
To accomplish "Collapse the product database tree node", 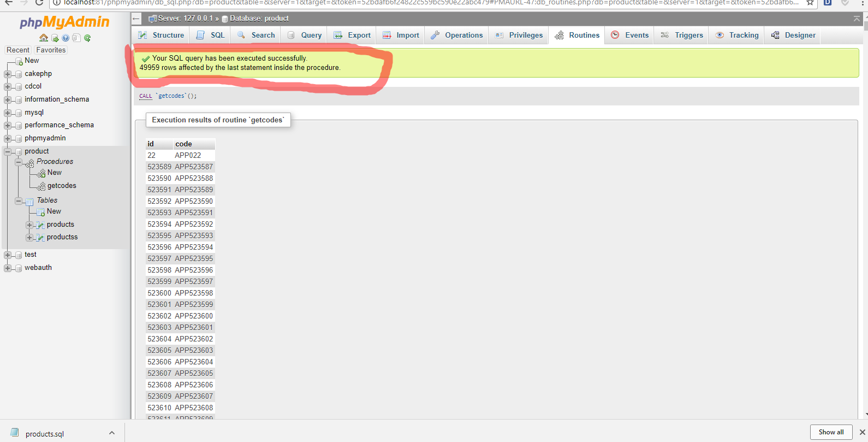I will (8, 151).
